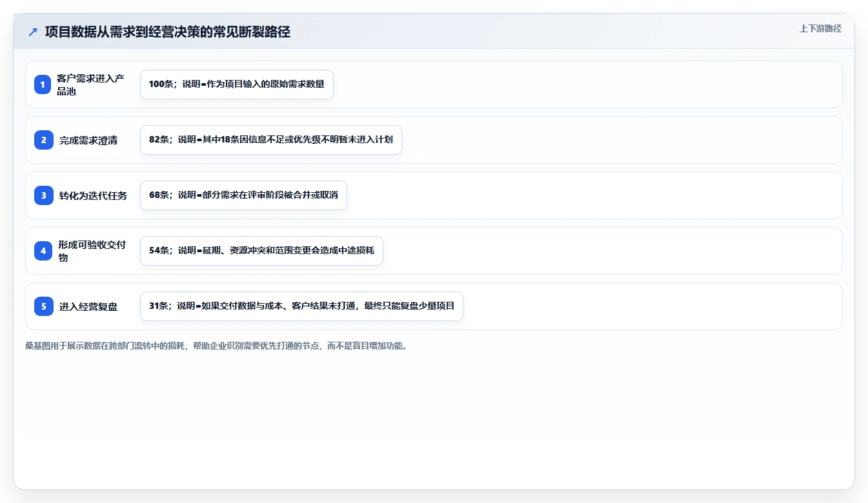Select the 形成可验收交付物 step label
This screenshot has width=868, height=503.
pyautogui.click(x=92, y=251)
